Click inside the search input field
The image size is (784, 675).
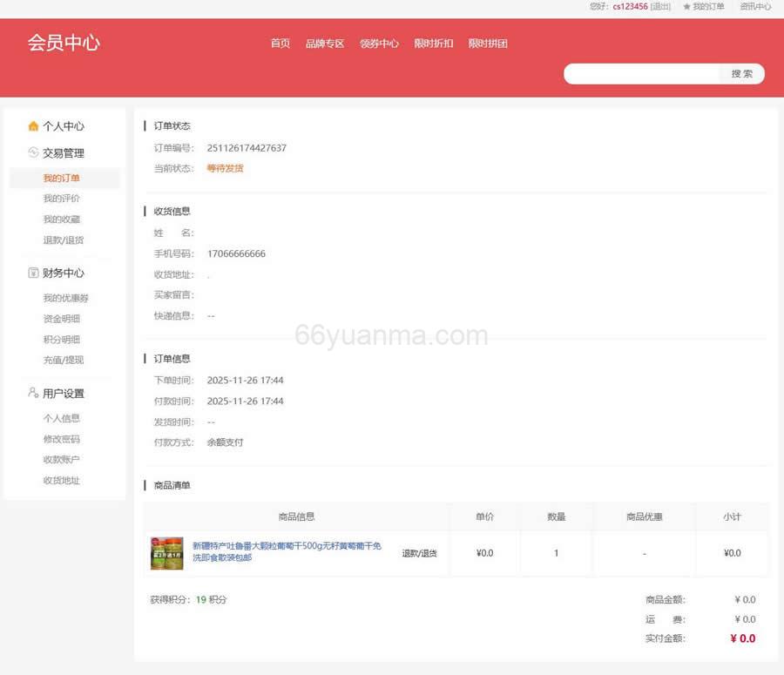click(645, 73)
